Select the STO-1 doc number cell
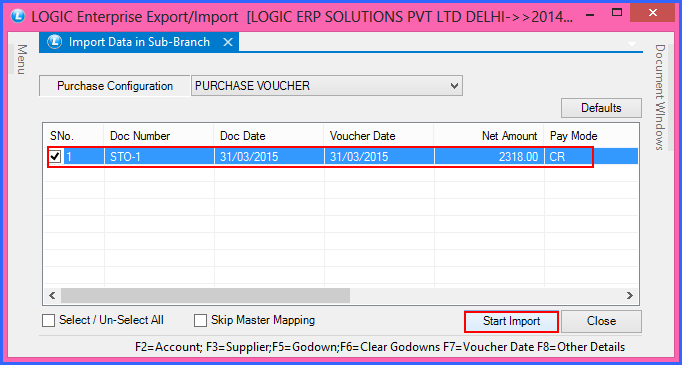The width and height of the screenshot is (682, 365). tap(159, 157)
